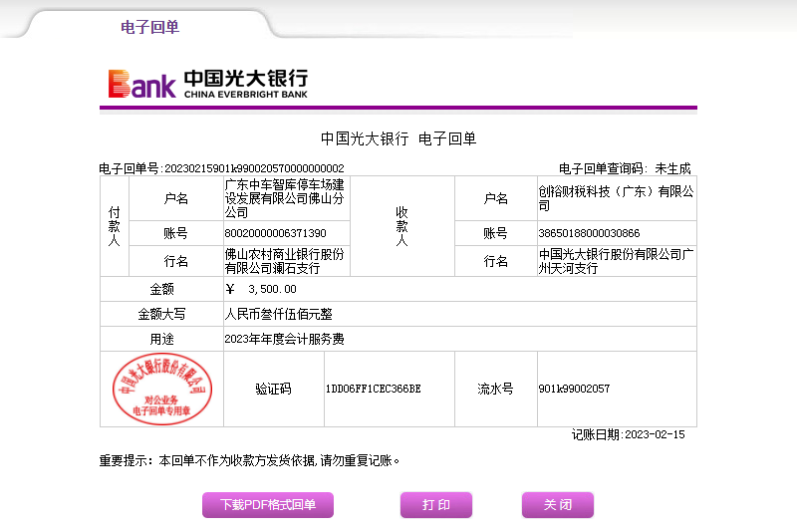Click the 中国光大银行 电子回单 title
797x532 pixels.
coord(398,138)
